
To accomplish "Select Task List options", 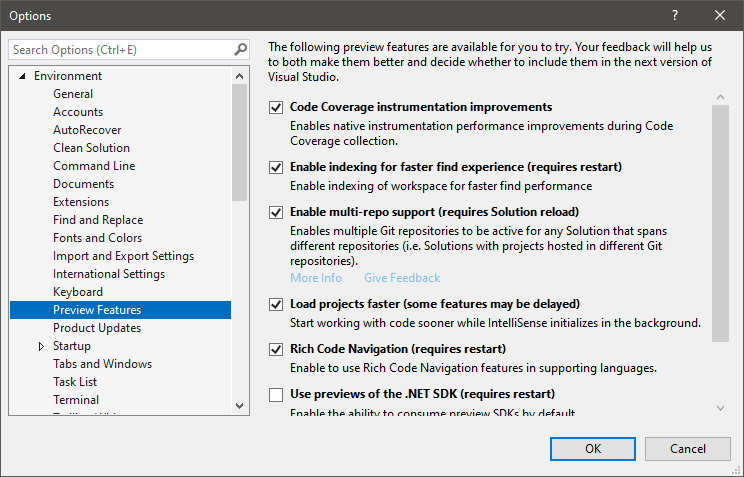I will tap(75, 383).
